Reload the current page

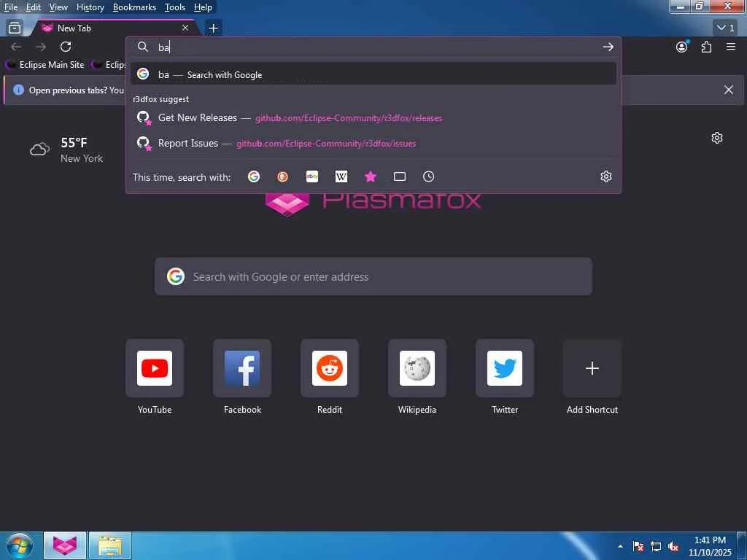pyautogui.click(x=66, y=47)
